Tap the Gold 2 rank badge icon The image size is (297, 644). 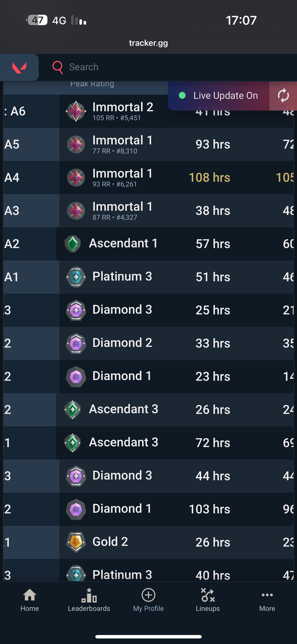click(76, 542)
